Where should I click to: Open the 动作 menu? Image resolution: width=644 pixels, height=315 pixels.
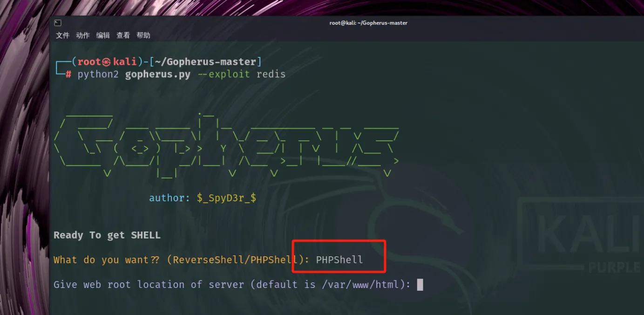click(x=82, y=35)
